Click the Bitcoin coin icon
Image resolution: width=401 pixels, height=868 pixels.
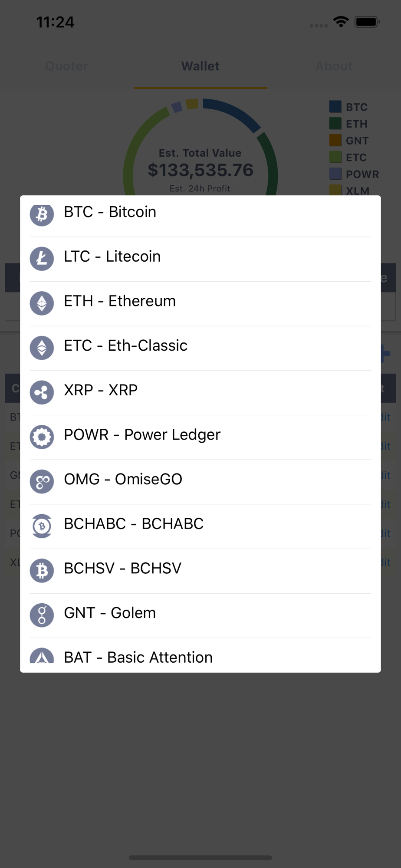pyautogui.click(x=42, y=214)
